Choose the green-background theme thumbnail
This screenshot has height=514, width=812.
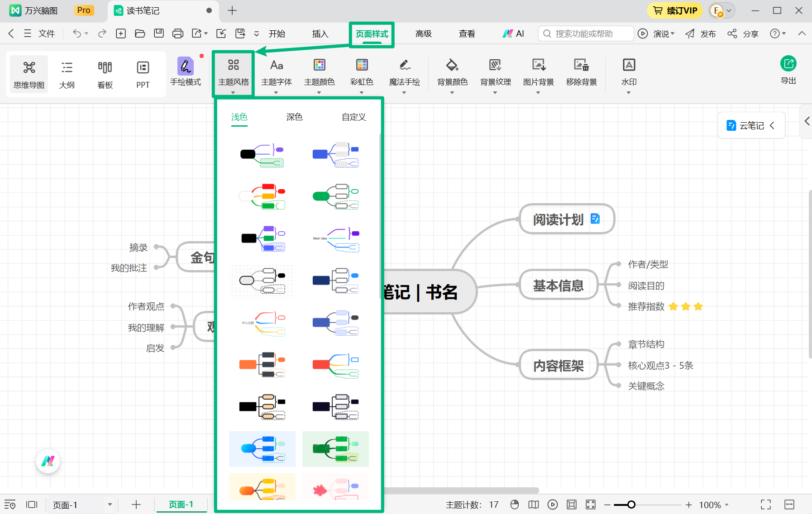[x=335, y=449]
